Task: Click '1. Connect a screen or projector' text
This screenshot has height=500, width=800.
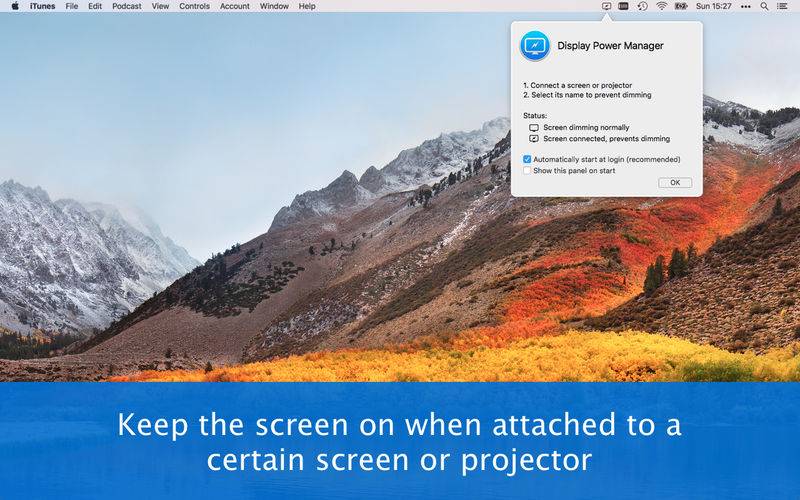Action: pyautogui.click(x=578, y=85)
